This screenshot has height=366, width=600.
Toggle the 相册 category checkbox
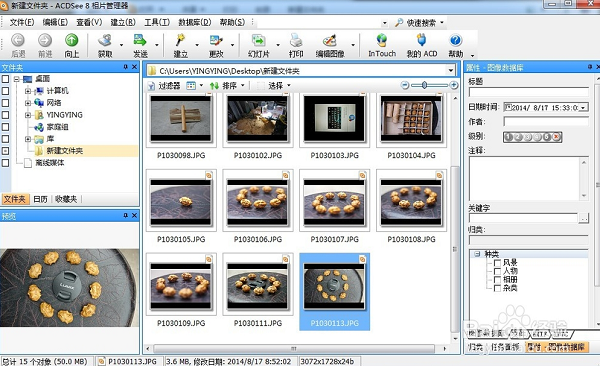[497, 279]
